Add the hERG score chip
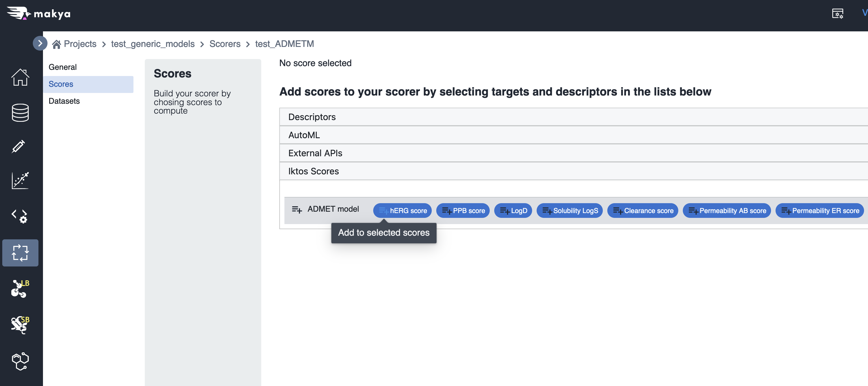Screen dimensions: 868x386 [402, 211]
